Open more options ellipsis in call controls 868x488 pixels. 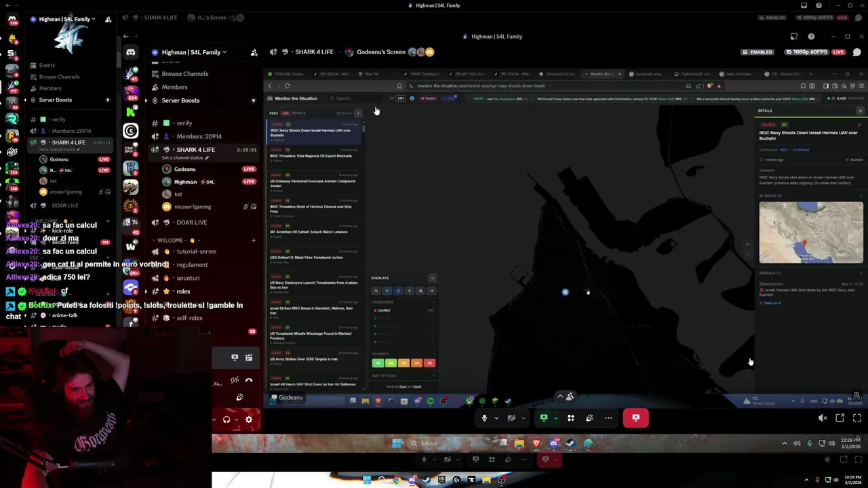pyautogui.click(x=608, y=418)
